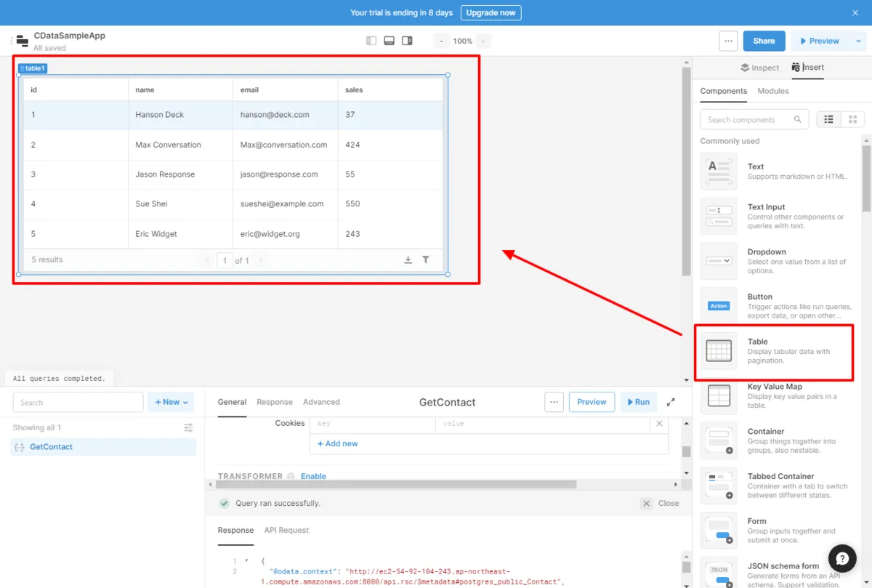
Task: Toggle the left panel layout icon
Action: pos(371,41)
